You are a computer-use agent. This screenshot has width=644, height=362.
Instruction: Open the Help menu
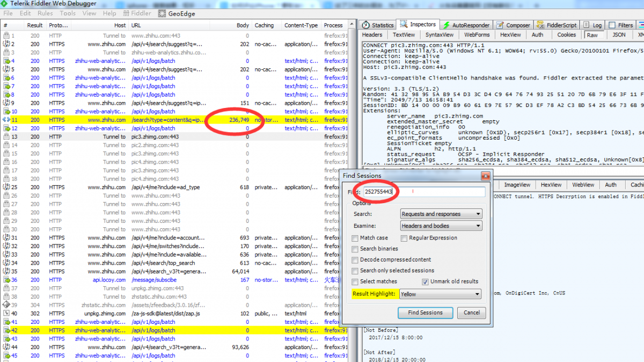[x=109, y=13]
